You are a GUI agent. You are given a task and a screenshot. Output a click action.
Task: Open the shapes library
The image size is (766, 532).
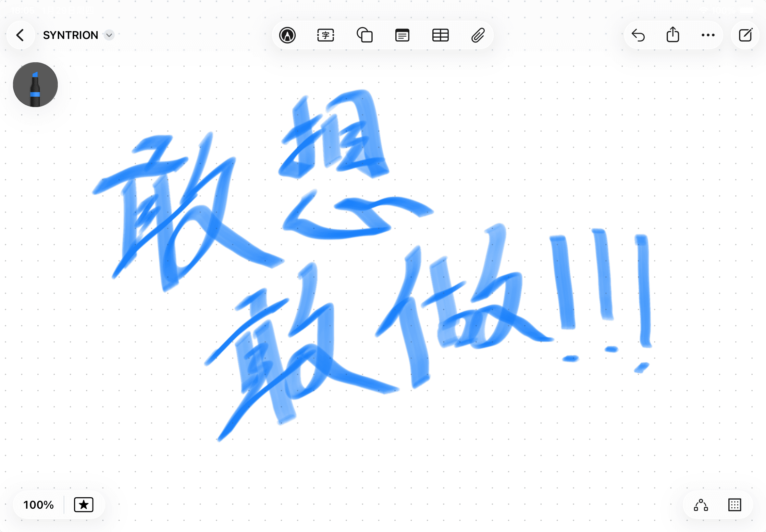pyautogui.click(x=364, y=35)
